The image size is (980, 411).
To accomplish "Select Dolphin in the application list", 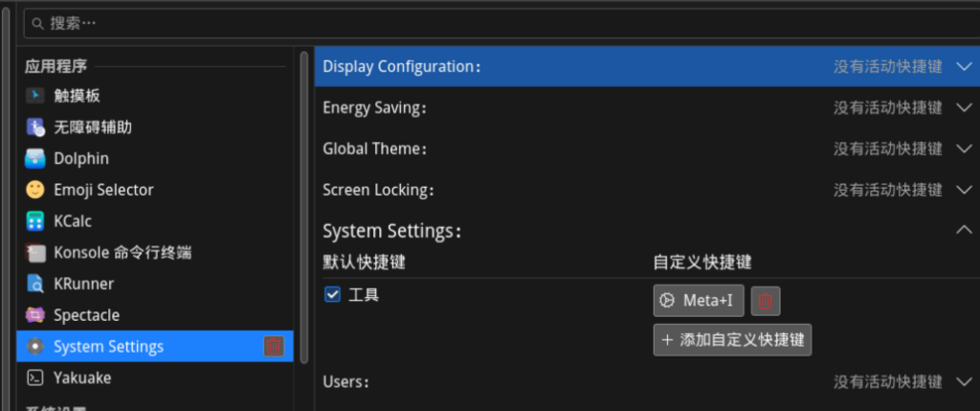I will [x=155, y=158].
